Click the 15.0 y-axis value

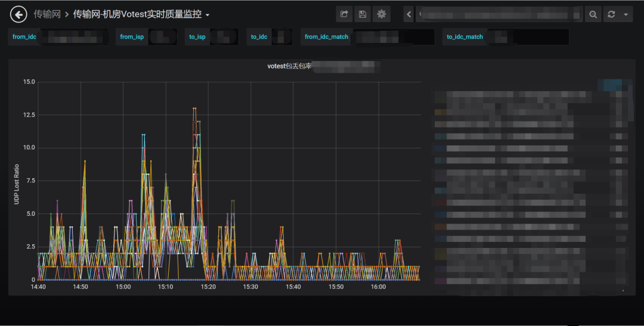(29, 82)
